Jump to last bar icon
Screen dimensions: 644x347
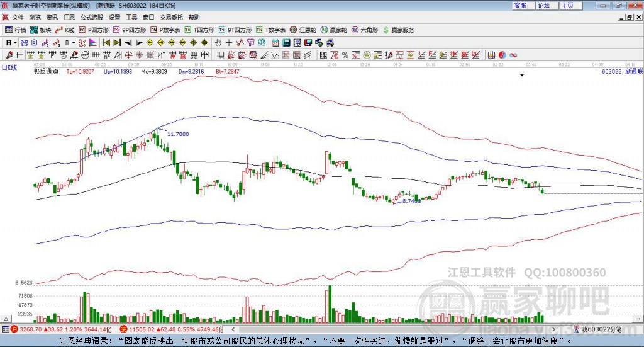coord(117,43)
